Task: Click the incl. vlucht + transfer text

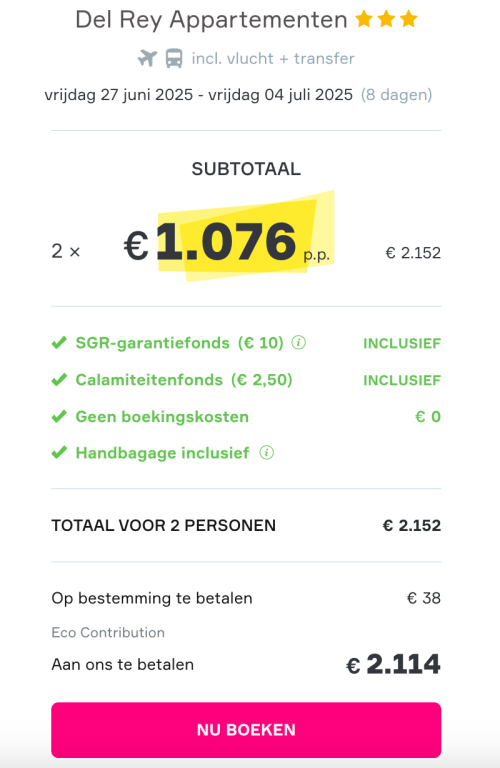Action: pyautogui.click(x=273, y=58)
